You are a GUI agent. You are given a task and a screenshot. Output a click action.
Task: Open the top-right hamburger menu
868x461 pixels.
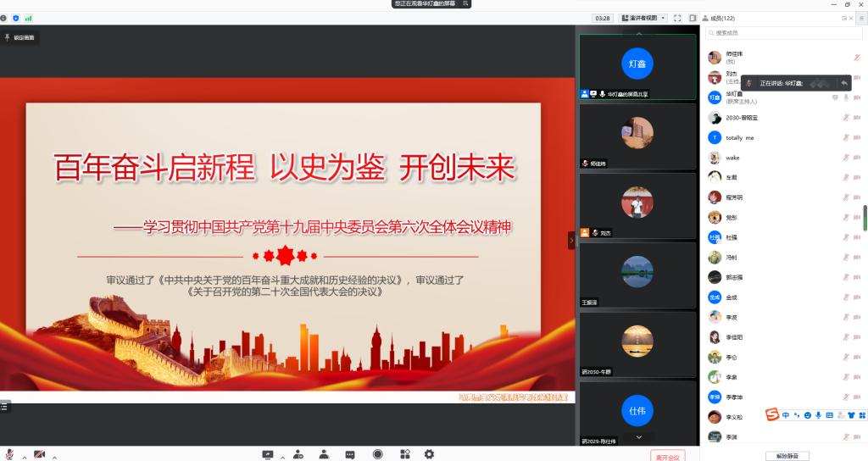tap(861, 18)
